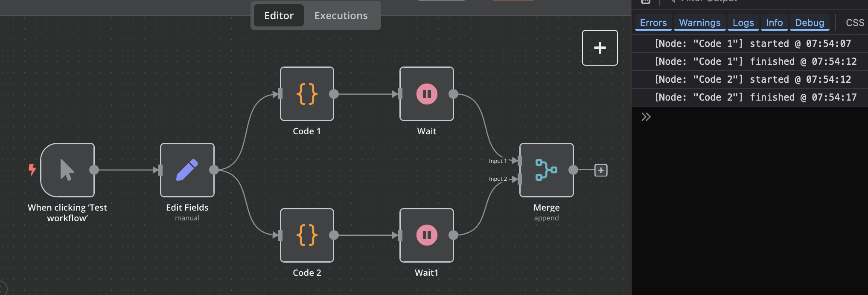Click the 'When clicking Test workflow' label
The height and width of the screenshot is (295, 868).
[67, 213]
